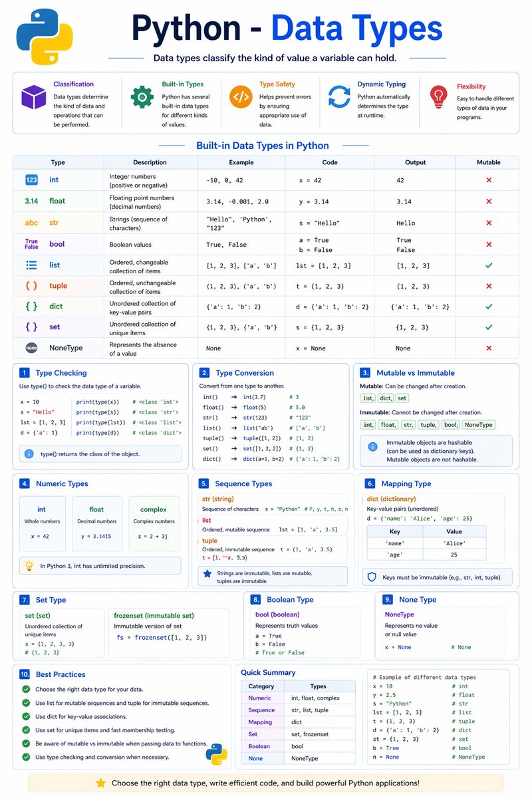Select the blue star icon in the Sequence Types note

pos(207,574)
